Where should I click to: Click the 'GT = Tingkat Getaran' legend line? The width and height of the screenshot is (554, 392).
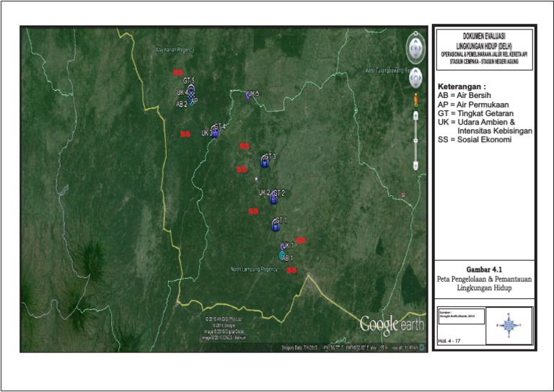[475, 114]
